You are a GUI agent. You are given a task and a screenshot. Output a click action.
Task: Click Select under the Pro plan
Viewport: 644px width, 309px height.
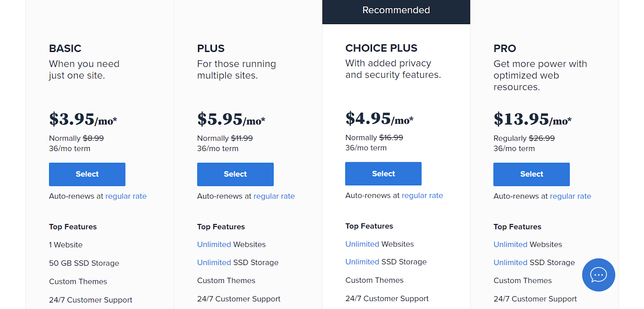click(531, 174)
